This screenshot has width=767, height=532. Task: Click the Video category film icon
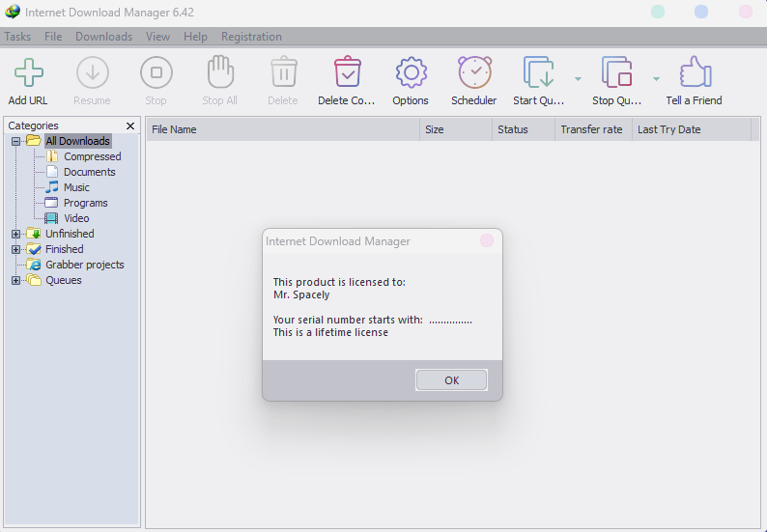pos(51,218)
